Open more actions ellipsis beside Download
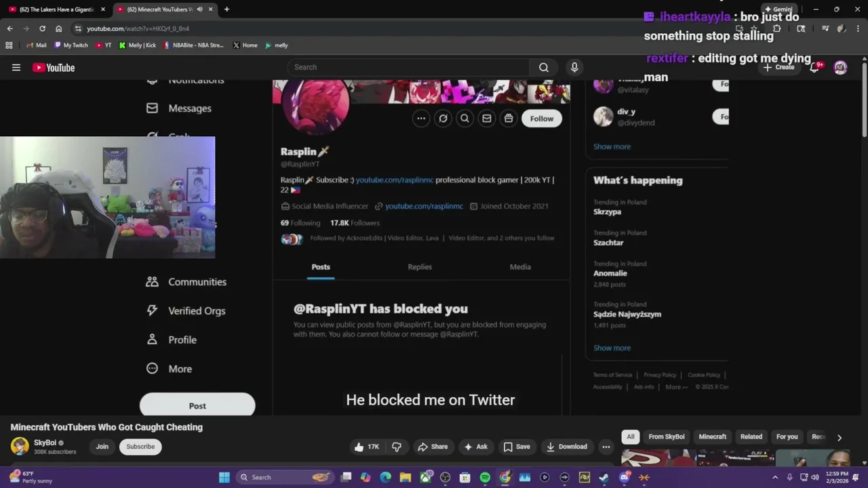Image resolution: width=868 pixels, height=488 pixels. pos(606,447)
